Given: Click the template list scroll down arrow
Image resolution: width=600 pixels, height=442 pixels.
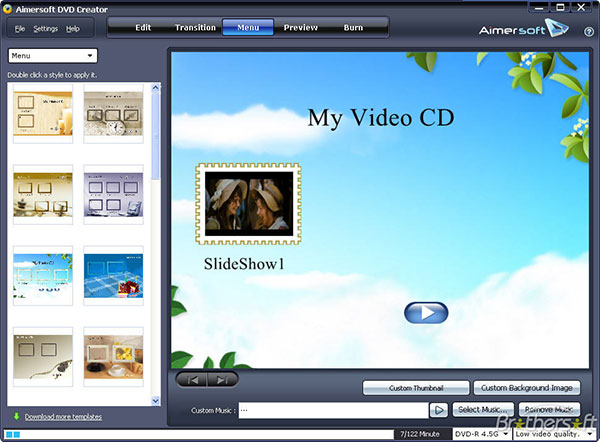Looking at the screenshot, I should point(155,401).
